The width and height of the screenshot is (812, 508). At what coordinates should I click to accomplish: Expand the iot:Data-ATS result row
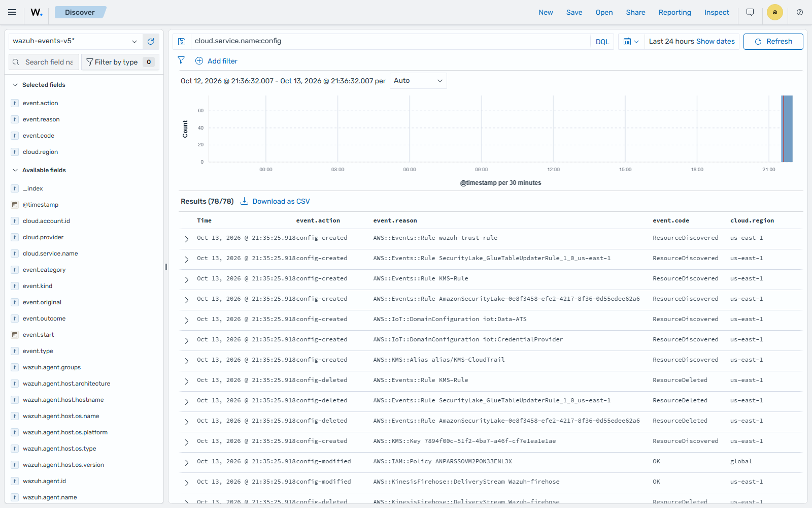[x=187, y=320]
